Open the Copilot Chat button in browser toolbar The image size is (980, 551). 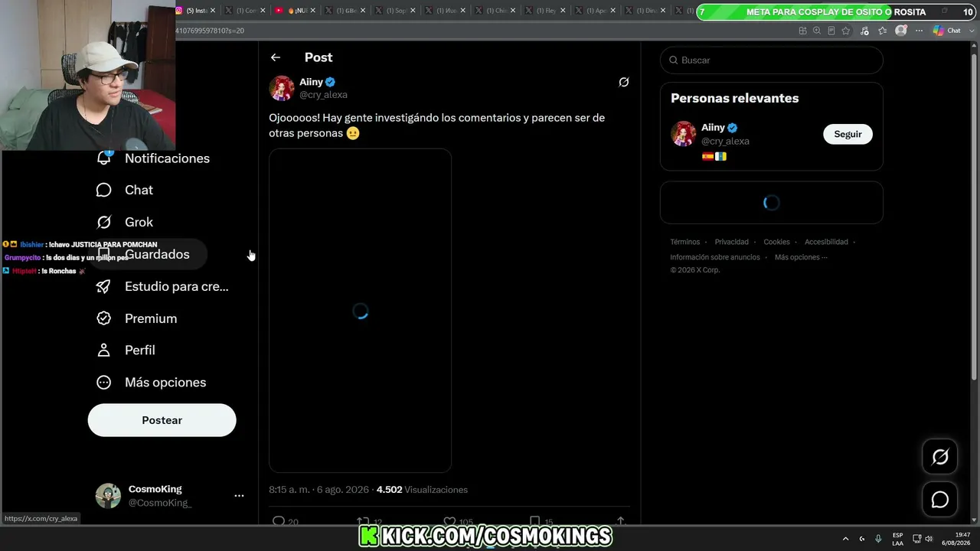pyautogui.click(x=947, y=31)
